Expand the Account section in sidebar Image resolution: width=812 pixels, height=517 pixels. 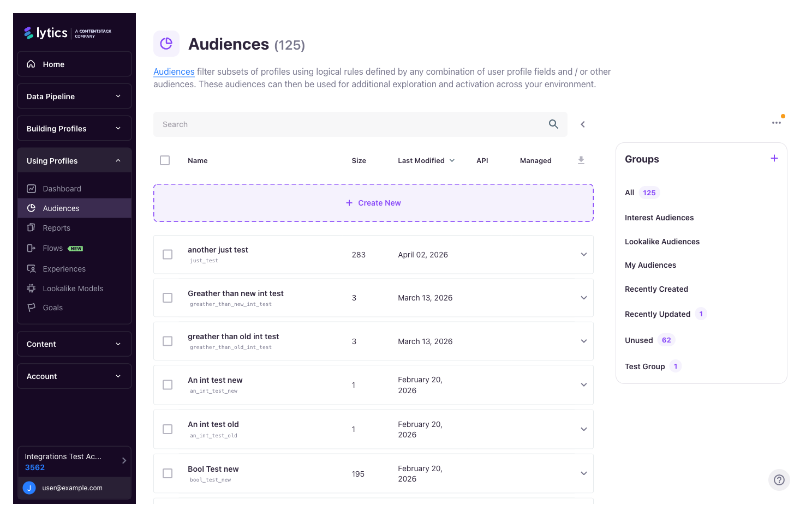[x=74, y=376]
